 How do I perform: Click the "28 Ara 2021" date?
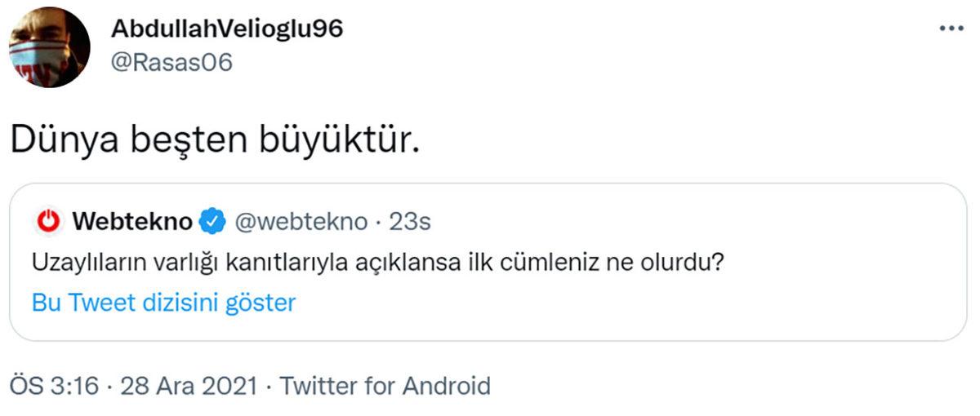189,385
